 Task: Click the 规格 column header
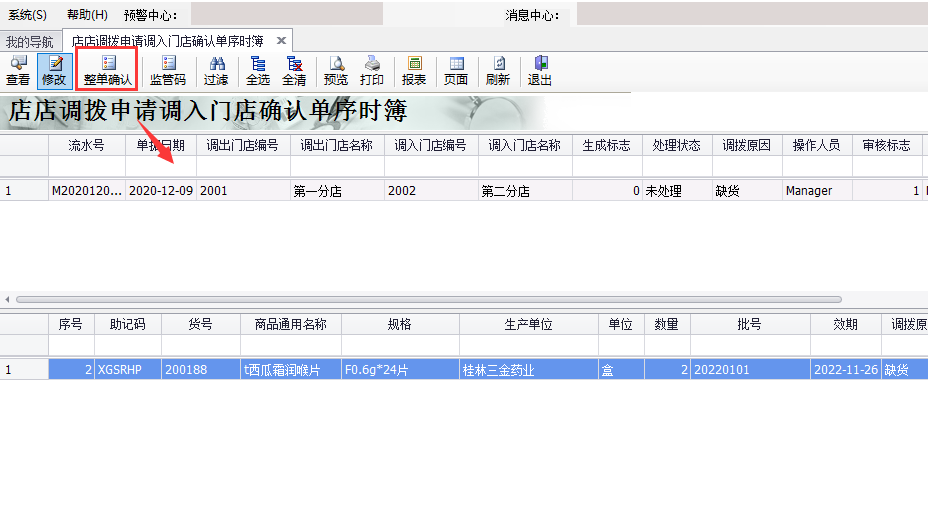pyautogui.click(x=400, y=324)
